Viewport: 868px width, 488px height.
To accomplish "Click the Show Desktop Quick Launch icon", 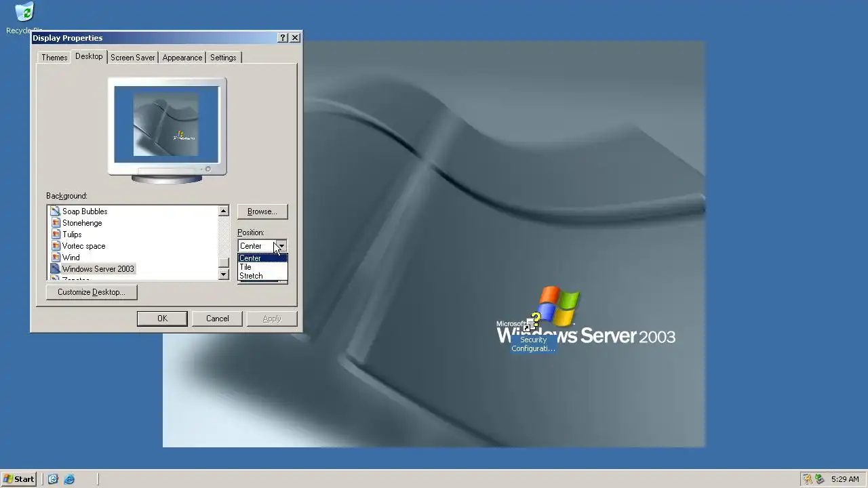I will (x=53, y=479).
